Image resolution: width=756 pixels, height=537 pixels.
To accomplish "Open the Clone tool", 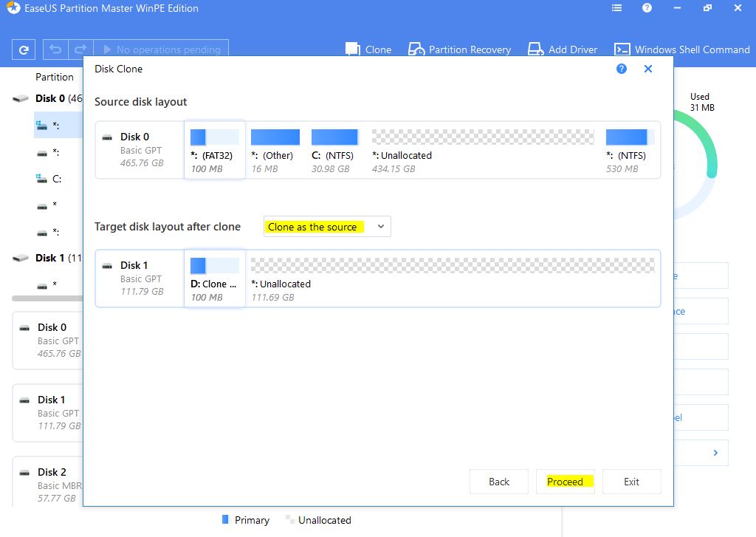I will 368,49.
